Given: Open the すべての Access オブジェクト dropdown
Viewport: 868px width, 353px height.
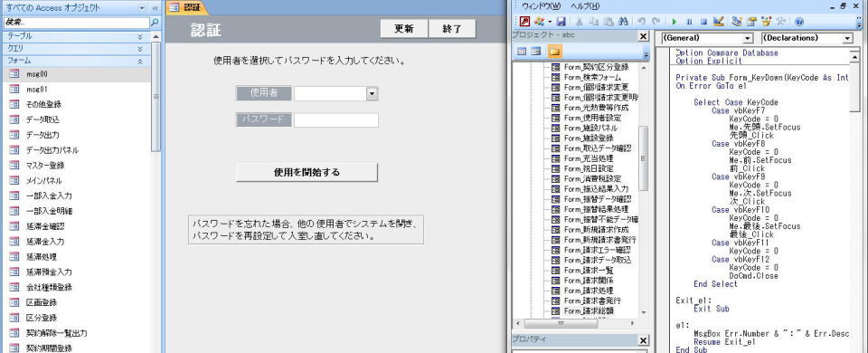Looking at the screenshot, I should pos(142,8).
